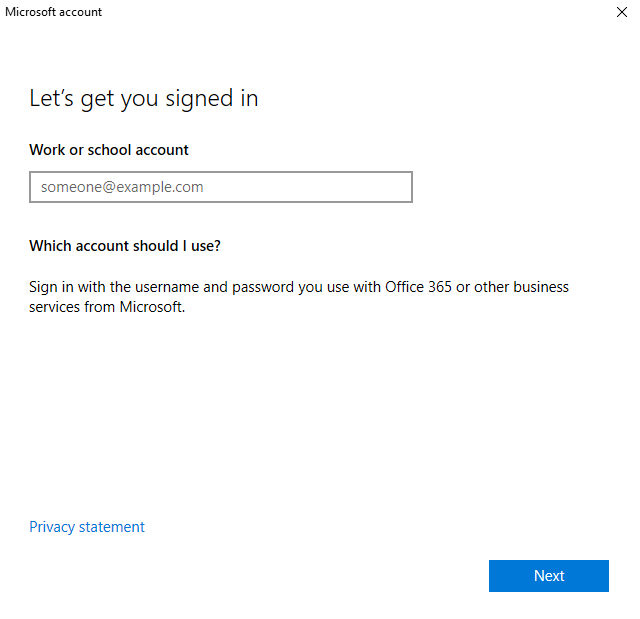This screenshot has width=640, height=619.
Task: Click the word "school" in the field label
Action: pyautogui.click(x=109, y=150)
